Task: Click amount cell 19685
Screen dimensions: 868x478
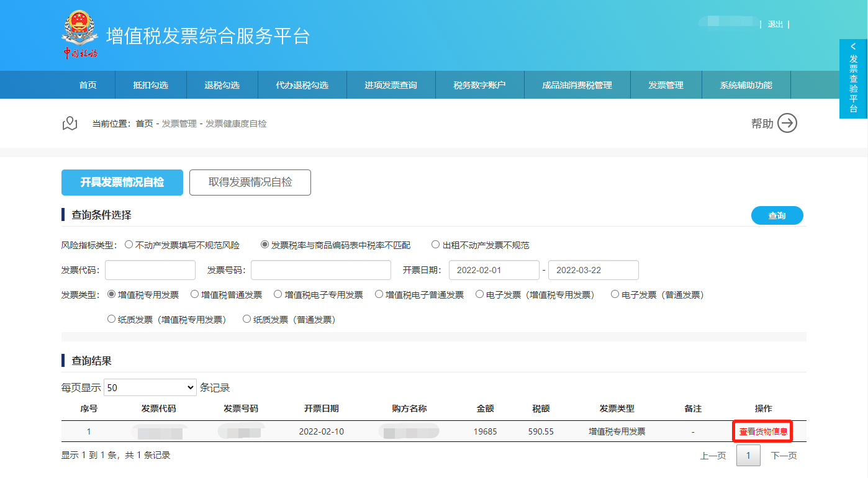Action: tap(486, 431)
